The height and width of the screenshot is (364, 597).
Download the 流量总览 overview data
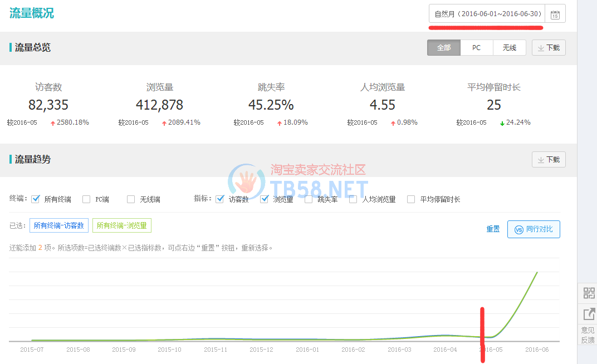pos(549,48)
